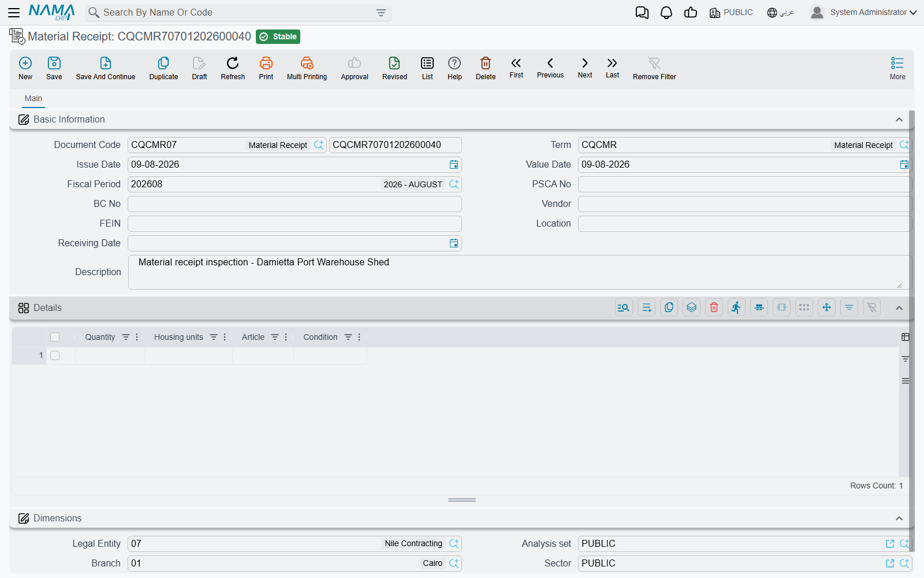Go to the Next record

coord(585,68)
